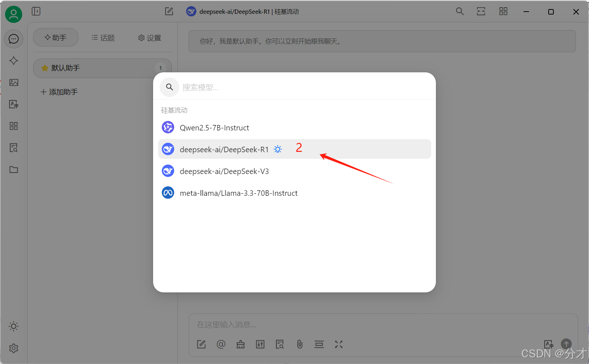Click new topic icon in input toolbar
This screenshot has height=364, width=589.
(201, 344)
